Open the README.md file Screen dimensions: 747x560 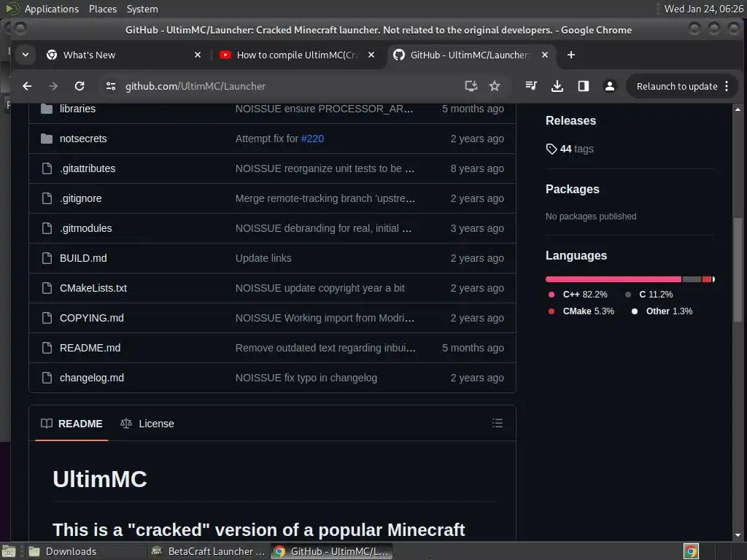point(90,348)
